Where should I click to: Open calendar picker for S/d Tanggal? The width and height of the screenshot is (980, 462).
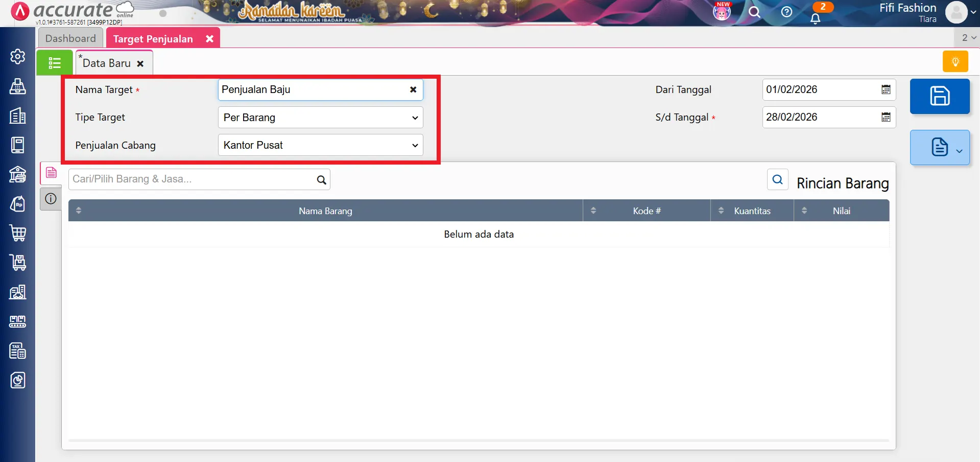point(886,117)
